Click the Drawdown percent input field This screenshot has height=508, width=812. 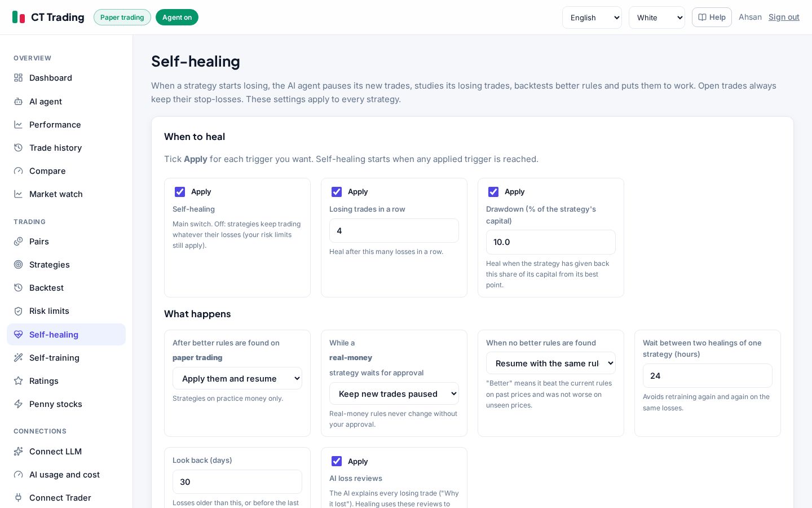pos(551,242)
